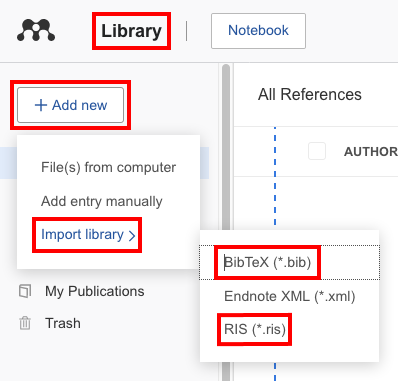Screen dimensions: 398x381
Task: Click the plus icon in Add new
Action: click(x=41, y=105)
